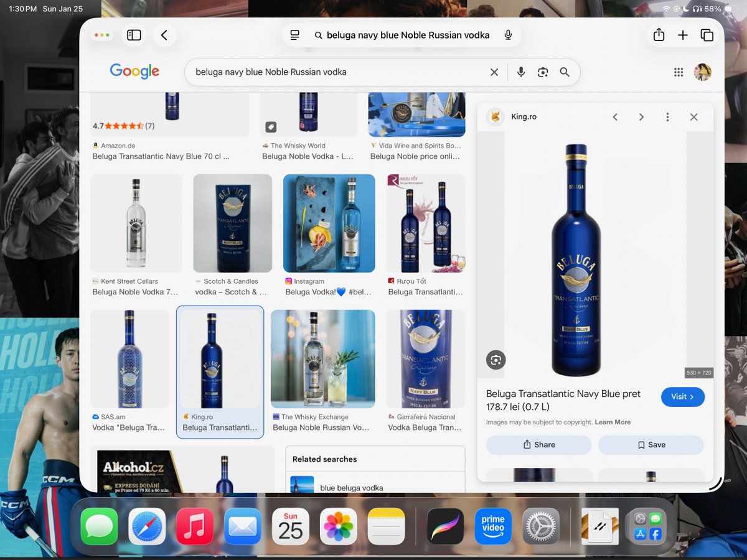Open the three-dot menu in the image panel
The height and width of the screenshot is (560, 747).
click(667, 116)
